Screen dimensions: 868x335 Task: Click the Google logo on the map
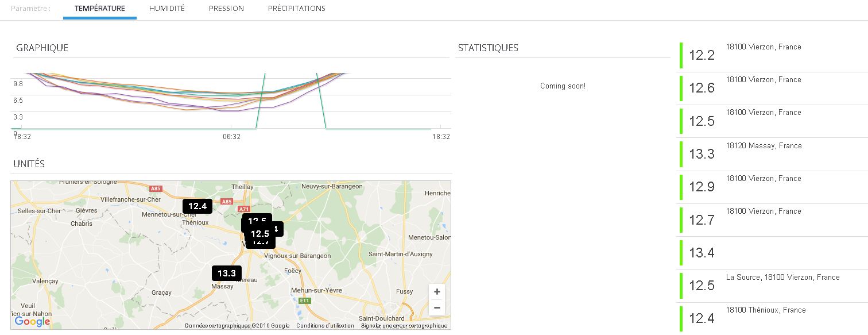(32, 322)
